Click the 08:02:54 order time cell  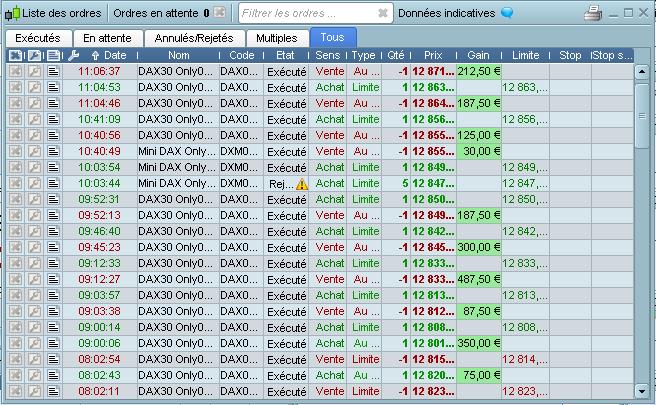[x=100, y=359]
